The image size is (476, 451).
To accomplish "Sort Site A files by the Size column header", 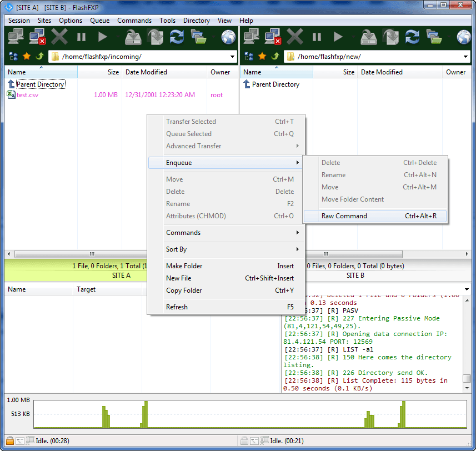I will 100,72.
